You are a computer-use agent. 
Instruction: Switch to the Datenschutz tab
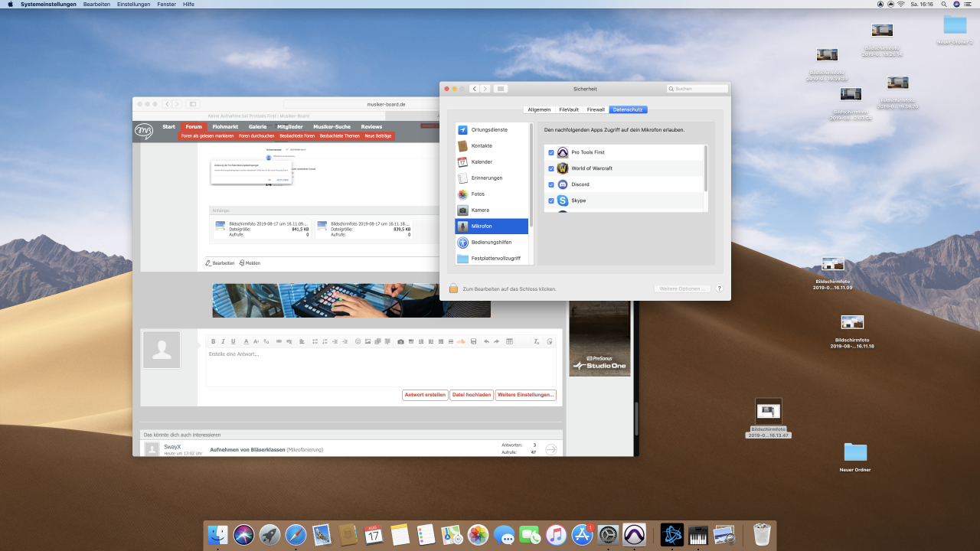click(x=629, y=109)
